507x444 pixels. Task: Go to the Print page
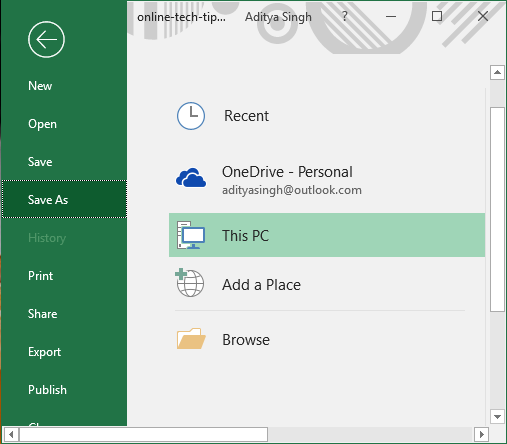tap(40, 276)
